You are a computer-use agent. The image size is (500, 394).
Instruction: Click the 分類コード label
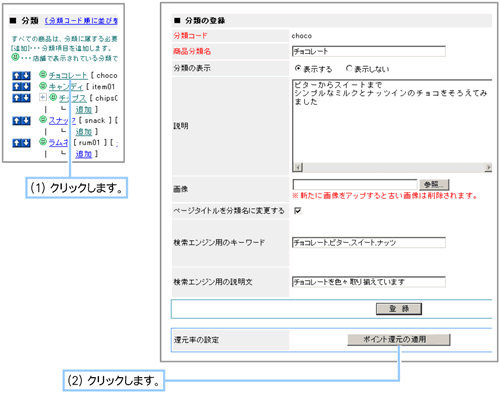coord(190,35)
